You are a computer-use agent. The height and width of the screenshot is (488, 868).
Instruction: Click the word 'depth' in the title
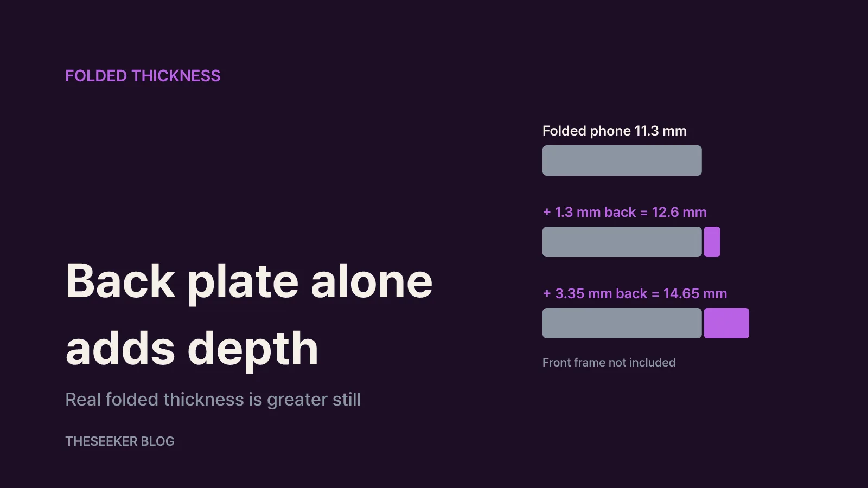click(253, 350)
